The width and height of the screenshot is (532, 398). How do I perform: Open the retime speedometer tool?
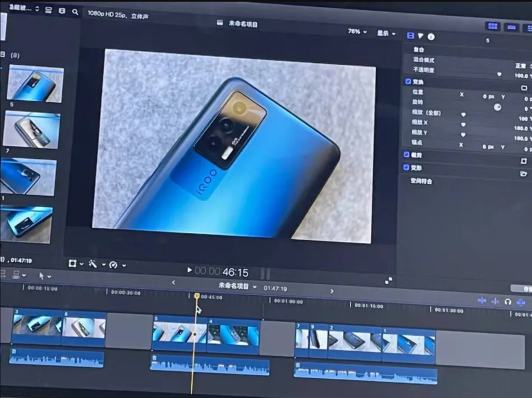[x=113, y=265]
